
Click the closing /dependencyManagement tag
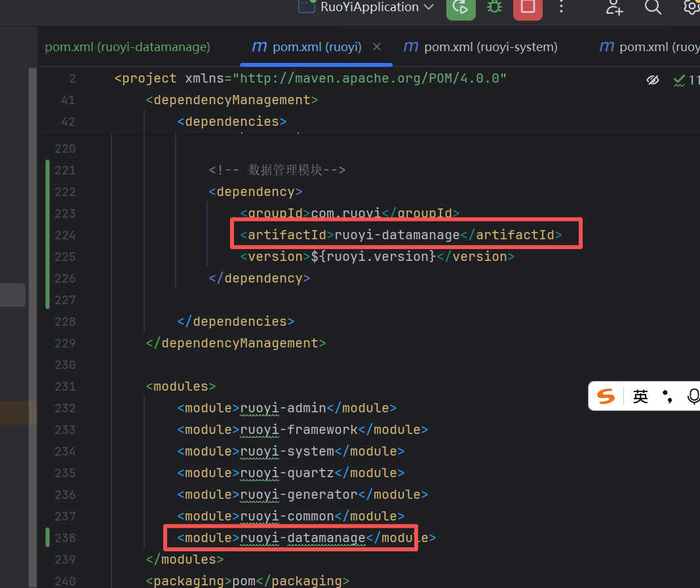pyautogui.click(x=236, y=343)
